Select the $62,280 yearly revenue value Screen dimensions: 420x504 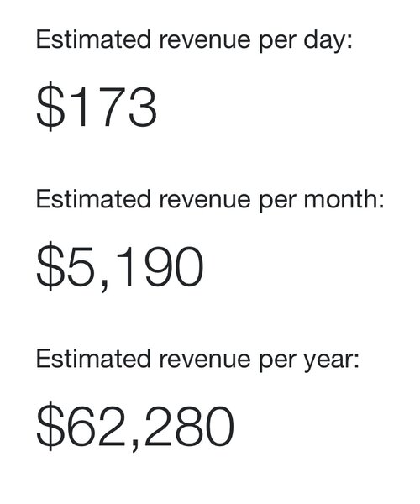(135, 426)
